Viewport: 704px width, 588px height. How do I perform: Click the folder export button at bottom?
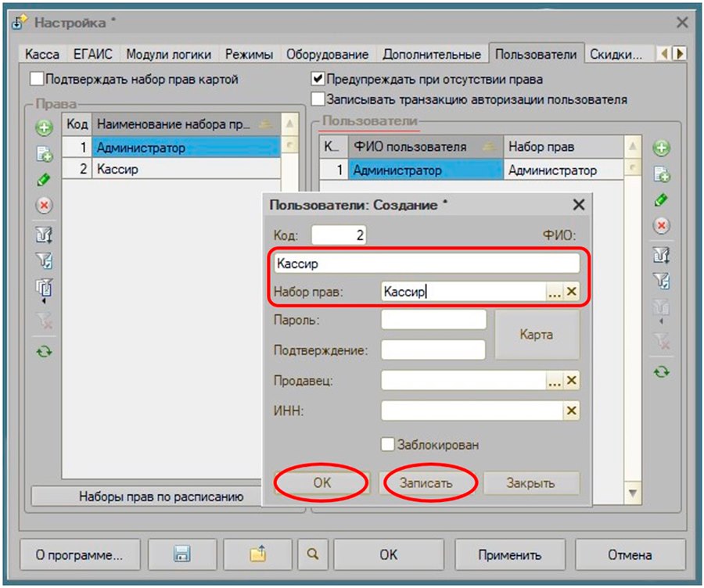point(257,554)
